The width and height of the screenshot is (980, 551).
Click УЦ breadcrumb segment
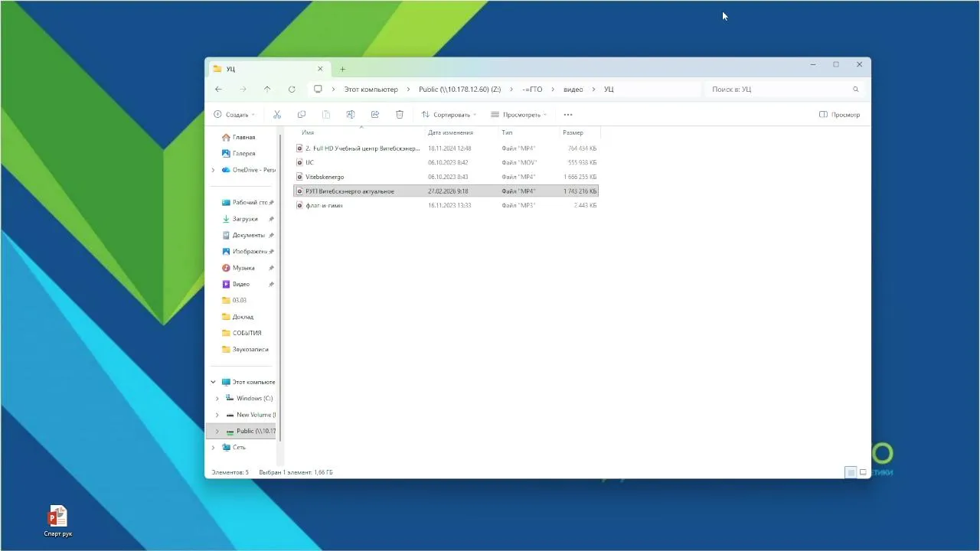(x=609, y=90)
